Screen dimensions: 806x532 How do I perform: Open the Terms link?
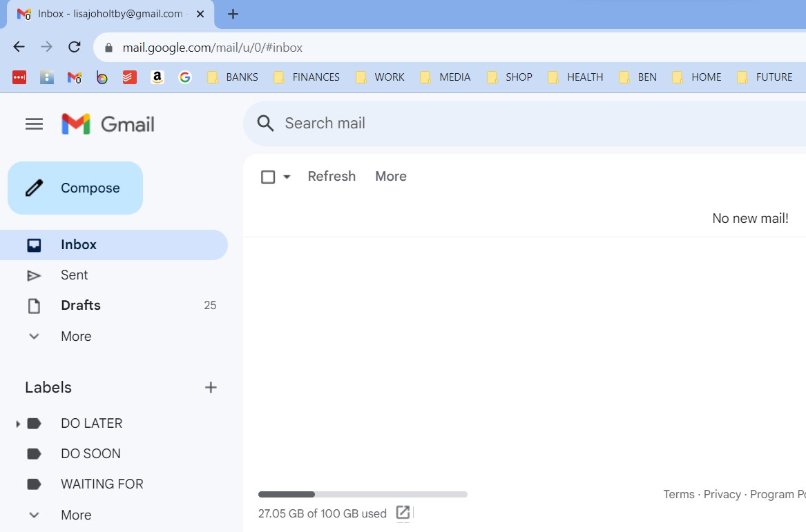tap(678, 495)
